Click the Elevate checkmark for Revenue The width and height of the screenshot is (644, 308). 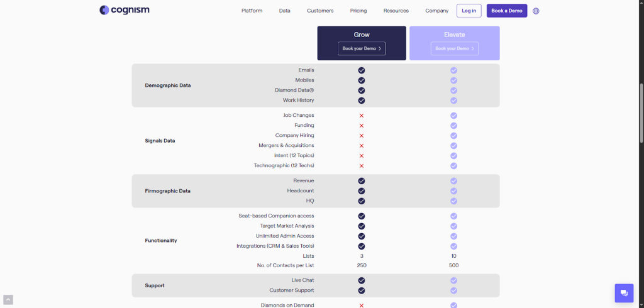(453, 181)
